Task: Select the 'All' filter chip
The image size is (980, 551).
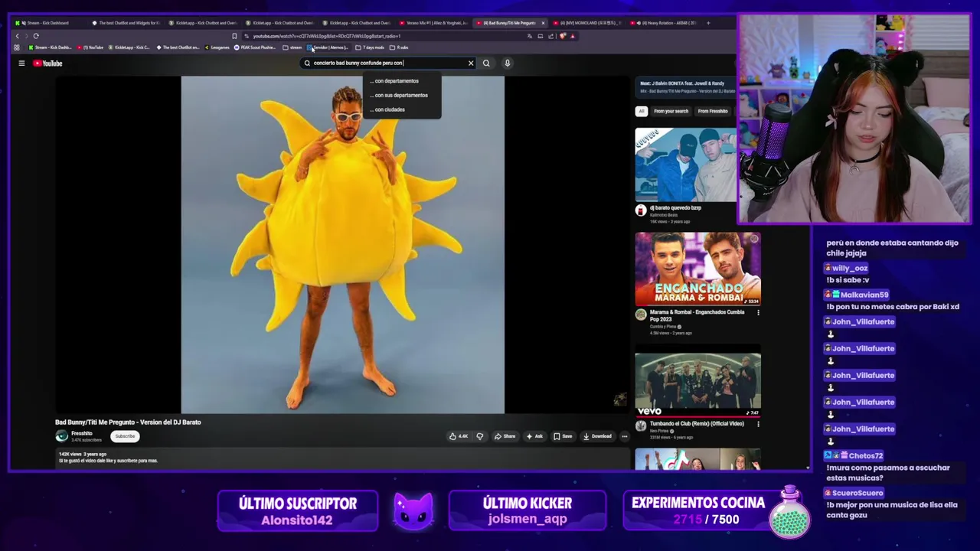Action: pyautogui.click(x=642, y=111)
